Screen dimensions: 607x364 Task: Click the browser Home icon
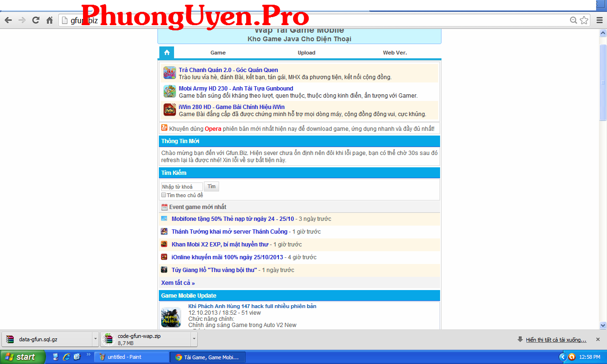tap(49, 20)
